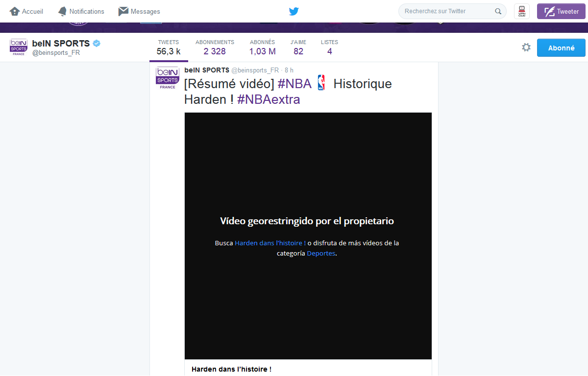Click the Tweeter compose button
The image size is (588, 376).
pyautogui.click(x=562, y=11)
